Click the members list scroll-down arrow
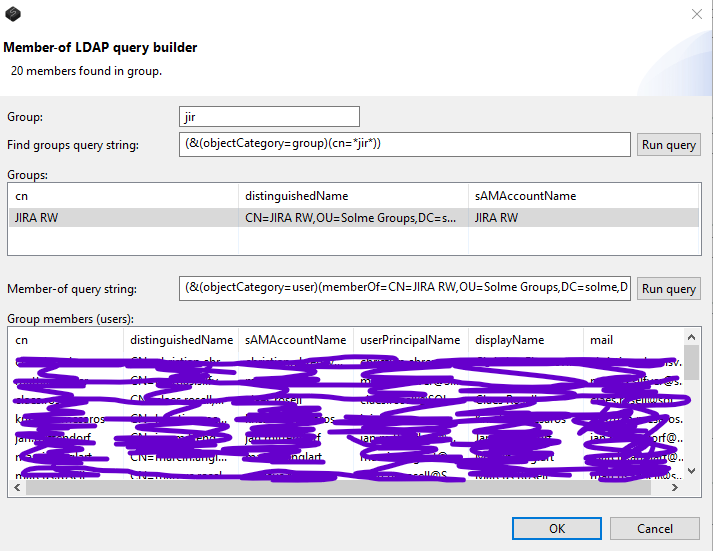Image resolution: width=713 pixels, height=551 pixels. pyautogui.click(x=692, y=470)
